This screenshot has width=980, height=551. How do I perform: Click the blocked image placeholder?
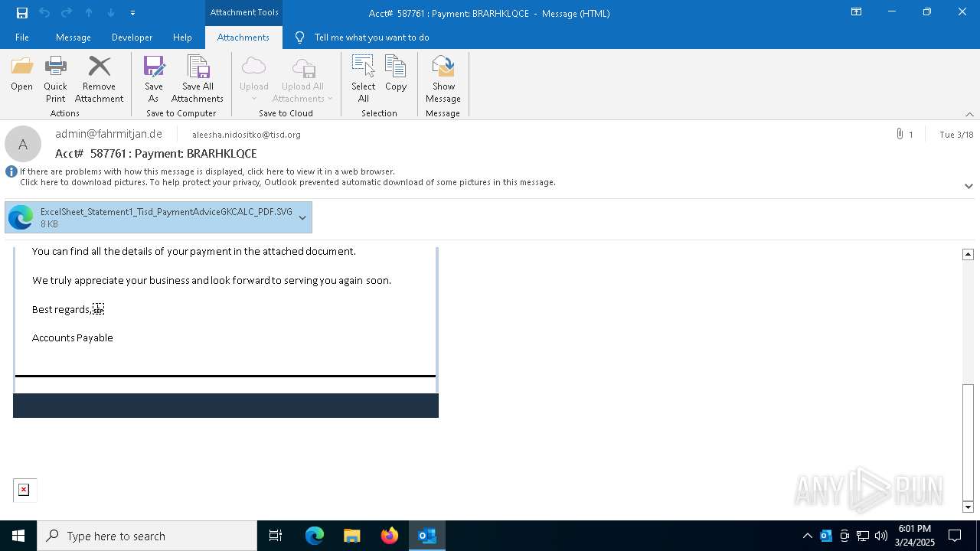coord(24,490)
